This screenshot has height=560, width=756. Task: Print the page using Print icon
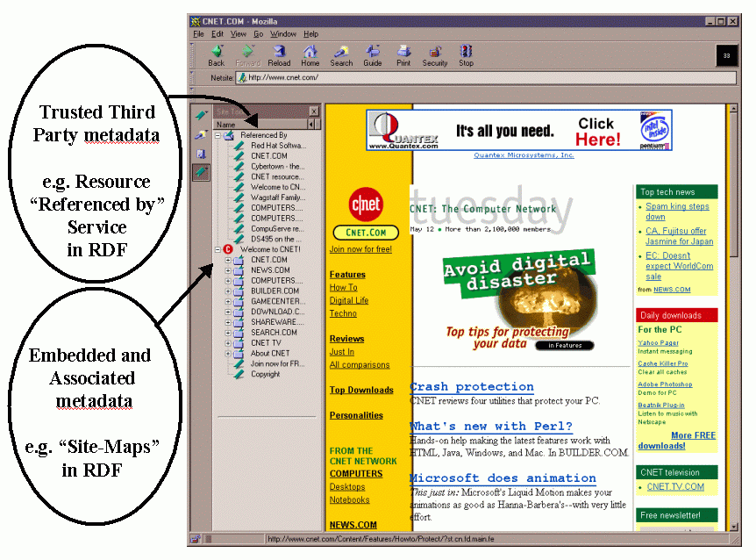click(403, 54)
